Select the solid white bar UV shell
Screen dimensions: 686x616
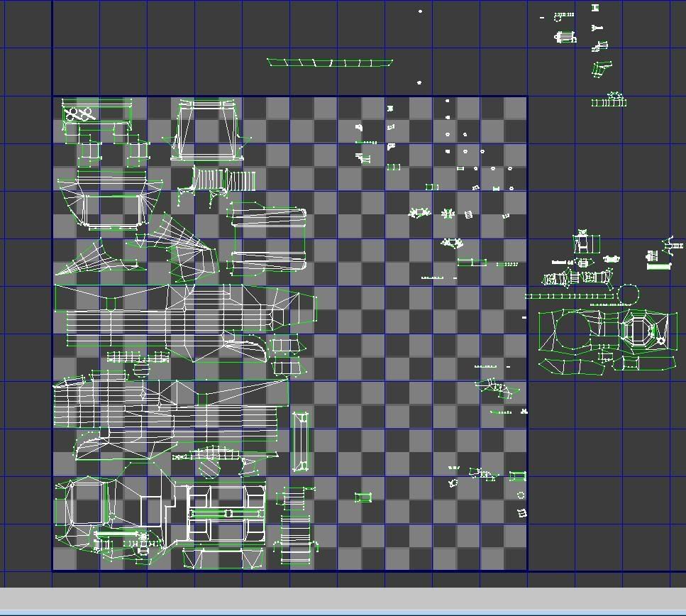pos(658,267)
